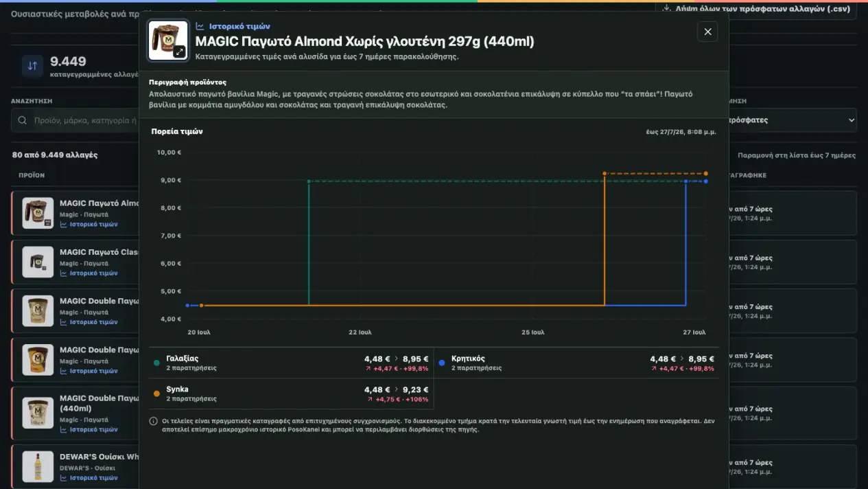Open Ιστορικό τιμών for MAGIC Παγωτό Classic row
Viewport: 868px width, 489px height.
click(x=89, y=273)
